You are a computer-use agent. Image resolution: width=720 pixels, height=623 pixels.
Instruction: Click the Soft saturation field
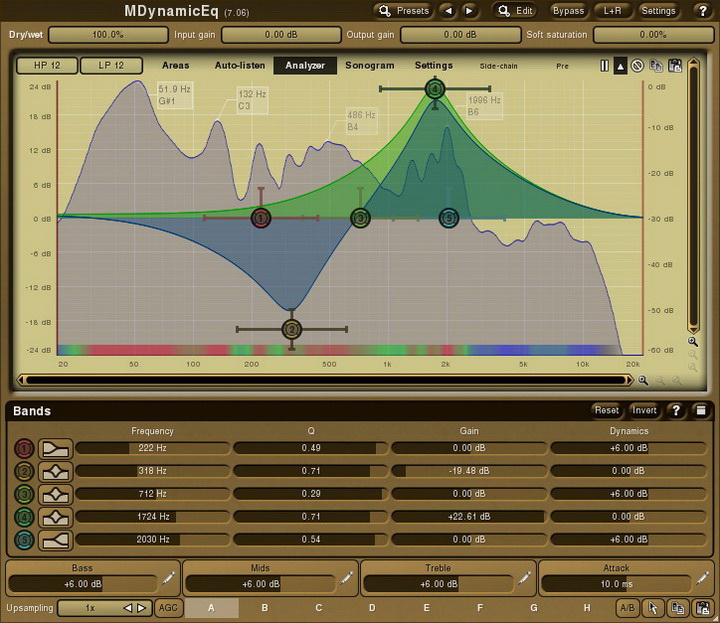tap(653, 34)
